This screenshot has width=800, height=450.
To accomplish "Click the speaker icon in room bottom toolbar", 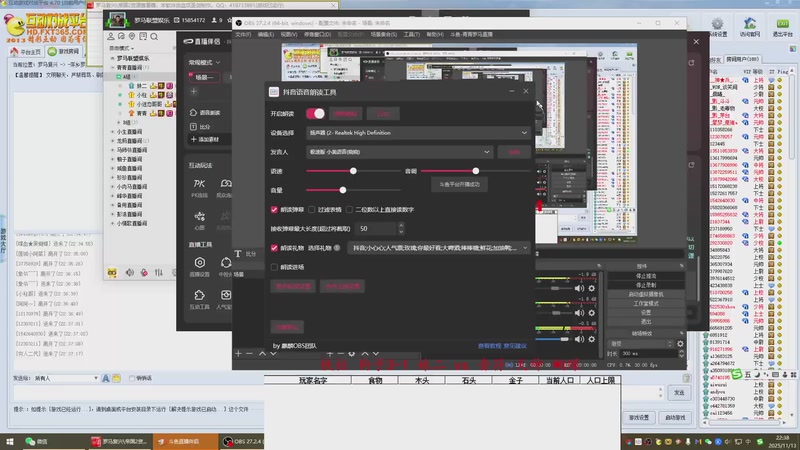I will (130, 273).
